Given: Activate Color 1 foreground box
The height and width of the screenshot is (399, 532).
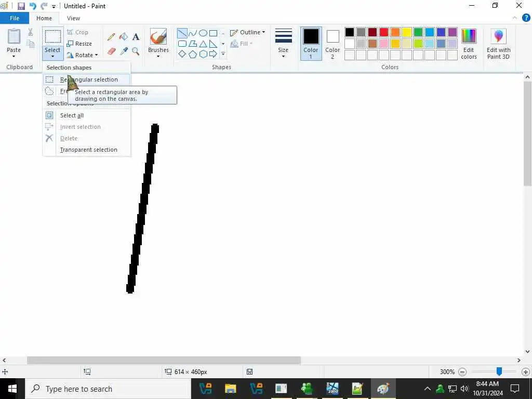Looking at the screenshot, I should 311,44.
